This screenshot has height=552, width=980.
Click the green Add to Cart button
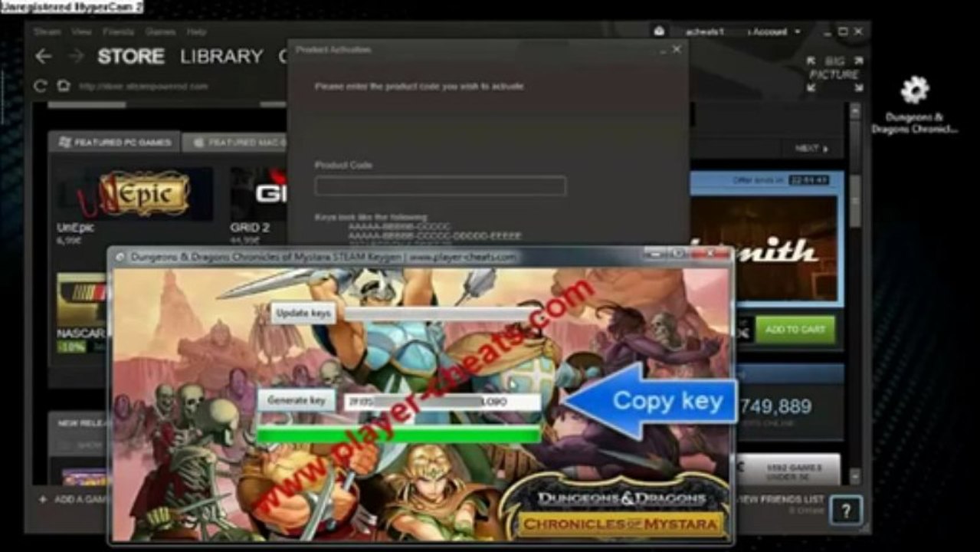[x=795, y=329]
